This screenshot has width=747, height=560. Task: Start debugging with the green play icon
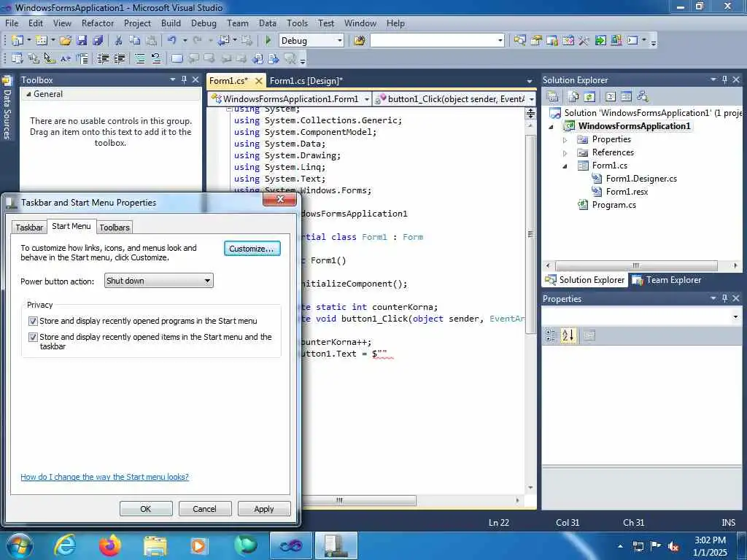click(268, 41)
